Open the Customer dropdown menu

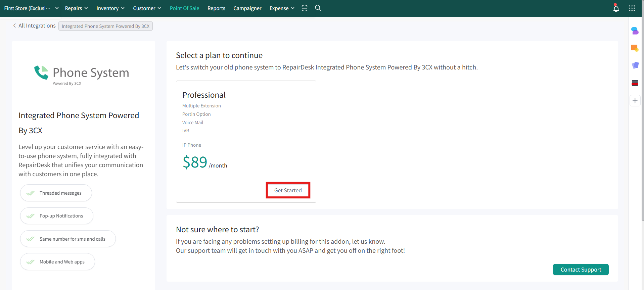147,8
